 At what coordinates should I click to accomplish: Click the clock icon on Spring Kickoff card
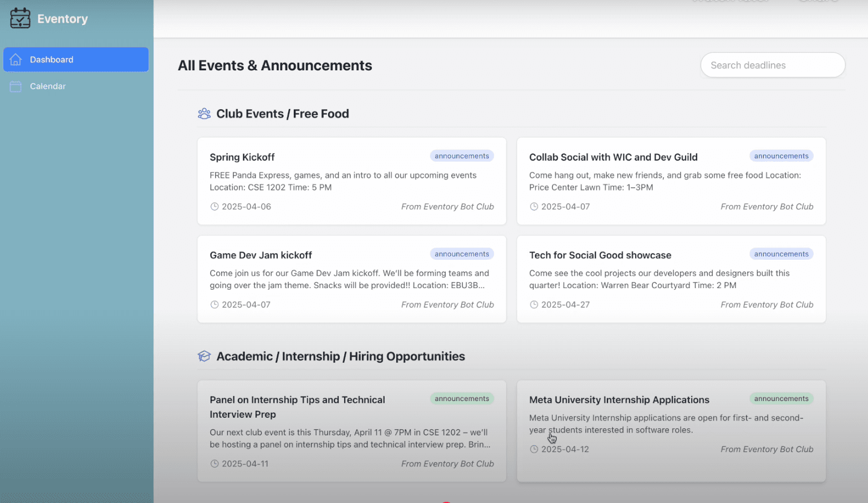tap(215, 206)
